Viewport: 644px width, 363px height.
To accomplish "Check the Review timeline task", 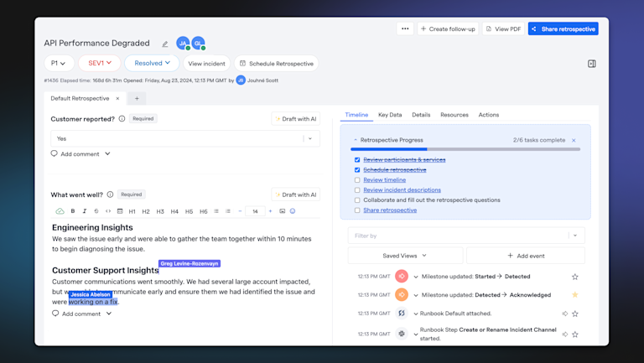I will (x=357, y=180).
